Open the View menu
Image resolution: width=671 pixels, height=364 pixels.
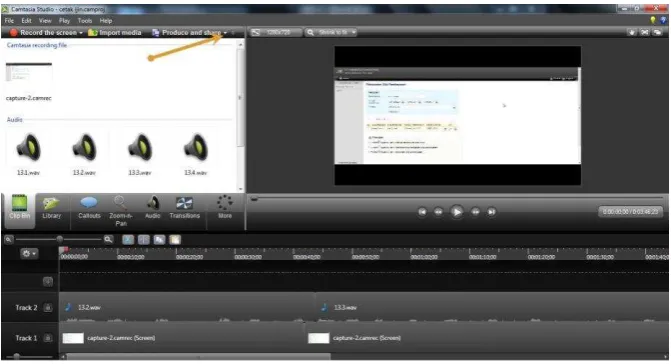pyautogui.click(x=45, y=21)
